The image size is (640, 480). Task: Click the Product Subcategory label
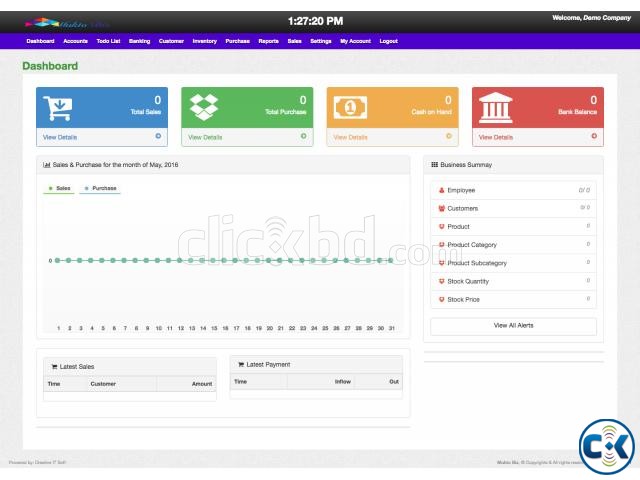pyautogui.click(x=477, y=263)
